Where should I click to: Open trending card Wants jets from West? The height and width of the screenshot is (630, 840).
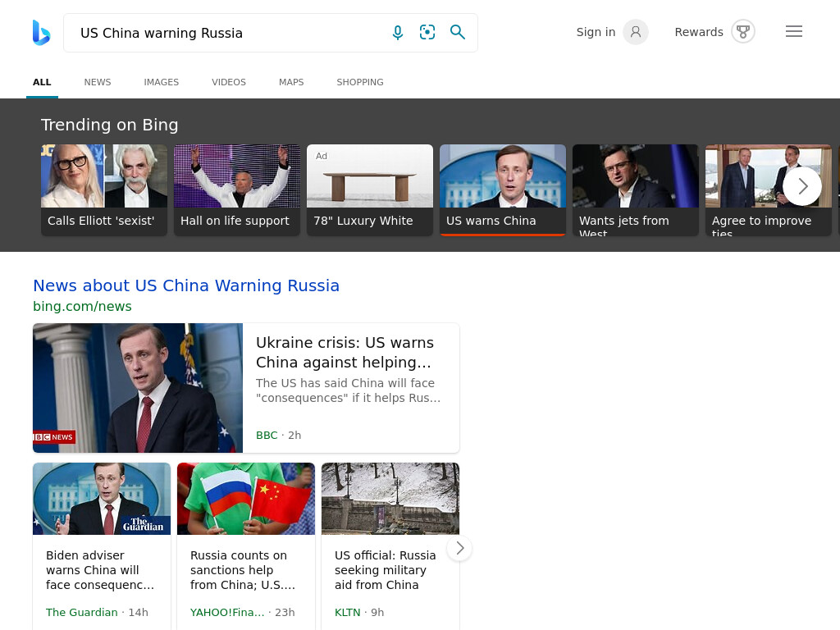[636, 189]
